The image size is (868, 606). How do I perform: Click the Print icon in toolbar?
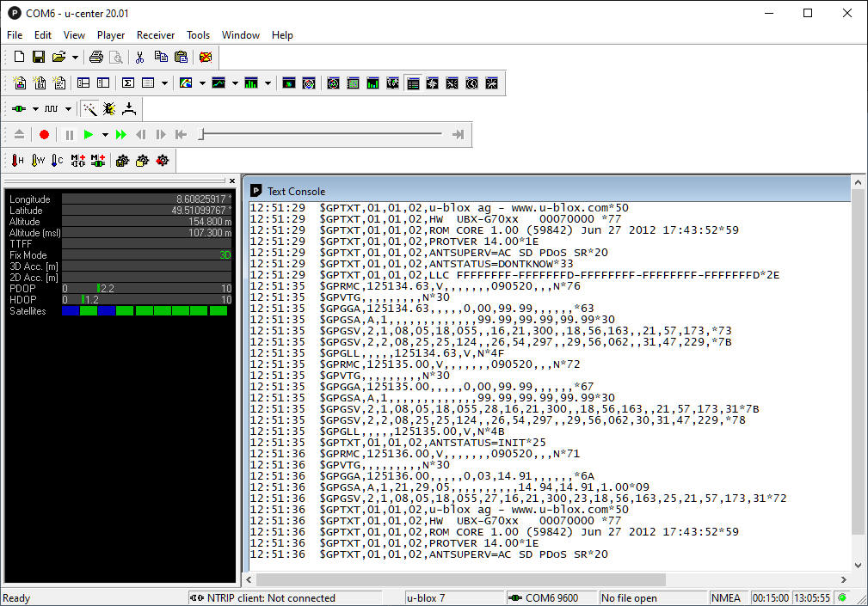click(x=96, y=58)
